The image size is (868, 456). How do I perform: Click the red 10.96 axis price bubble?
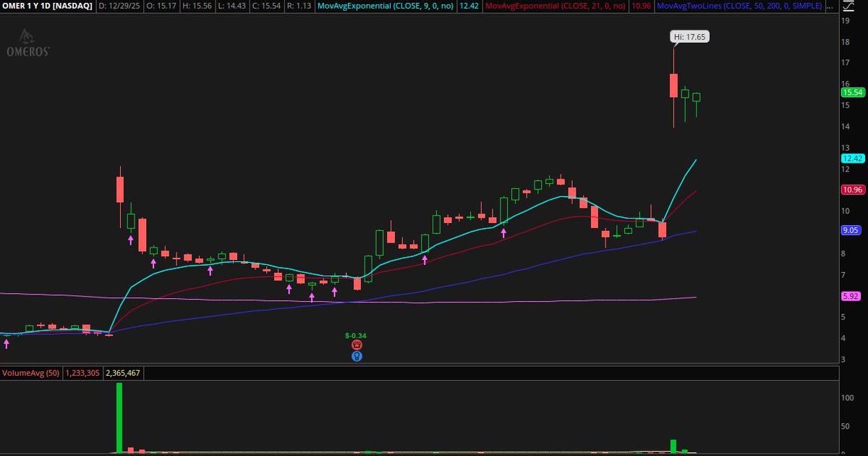pos(853,190)
